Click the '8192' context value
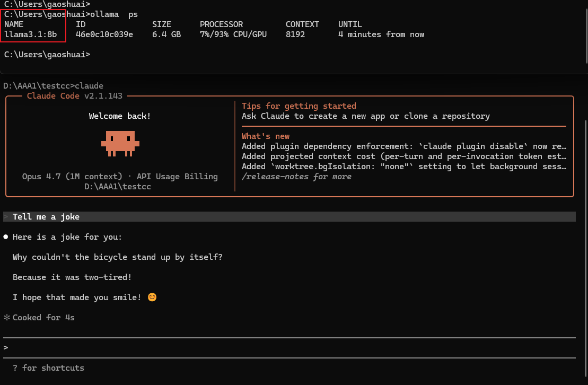 pyautogui.click(x=295, y=34)
